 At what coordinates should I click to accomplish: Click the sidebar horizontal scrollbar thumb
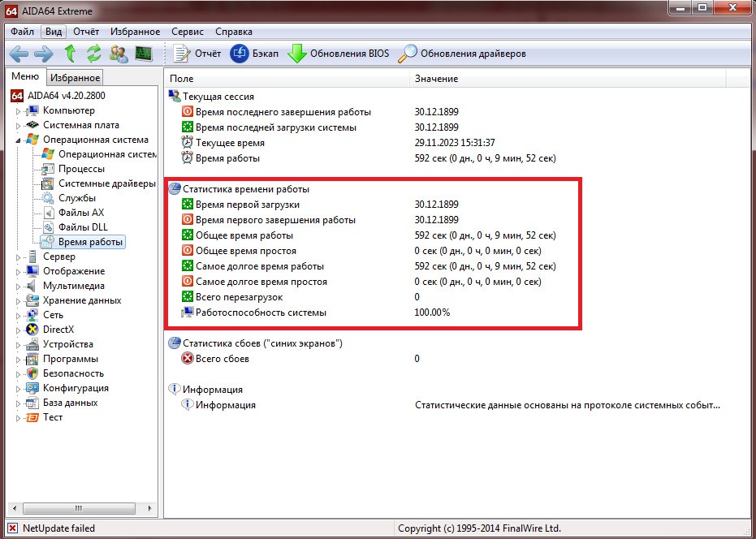[x=79, y=508]
